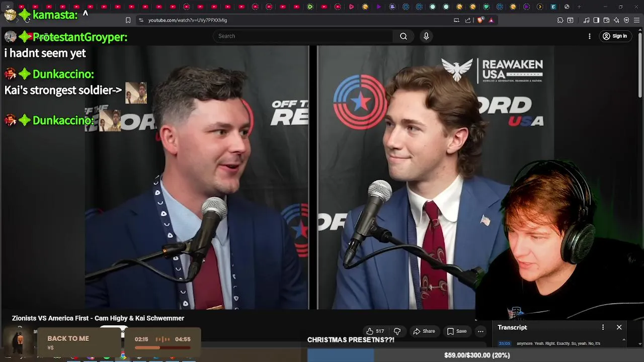Click the song progress bar 02:15 to 04:55
The width and height of the screenshot is (644, 362).
[x=162, y=347]
